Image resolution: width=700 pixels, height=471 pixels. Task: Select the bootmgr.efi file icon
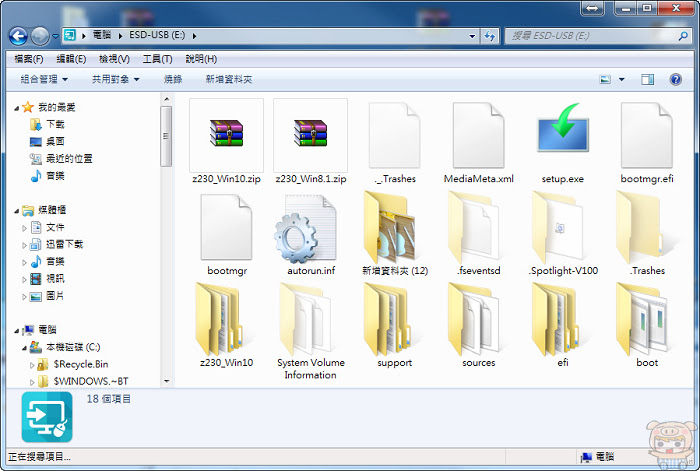click(647, 135)
